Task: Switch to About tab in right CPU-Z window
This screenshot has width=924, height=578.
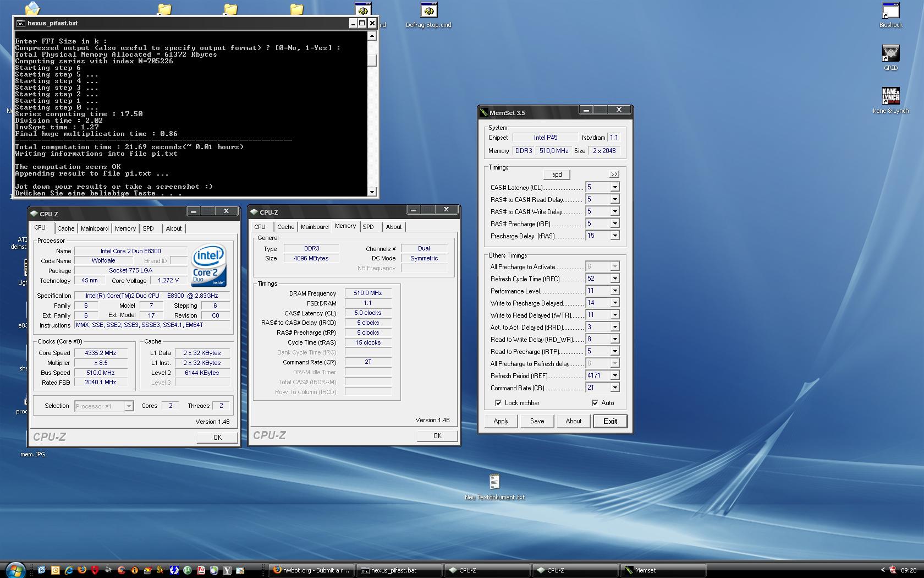Action: coord(394,227)
